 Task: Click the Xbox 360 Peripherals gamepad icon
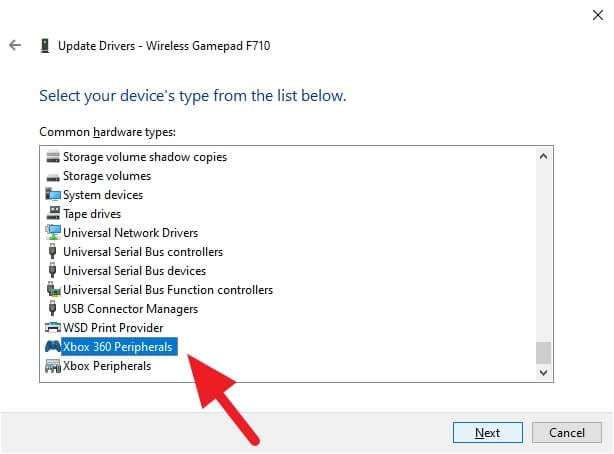coord(53,347)
